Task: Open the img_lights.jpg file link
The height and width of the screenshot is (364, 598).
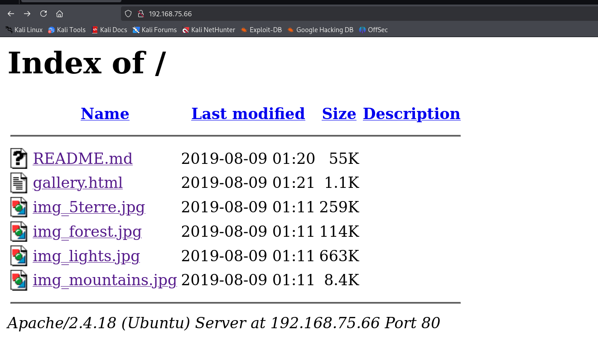Action: (86, 256)
